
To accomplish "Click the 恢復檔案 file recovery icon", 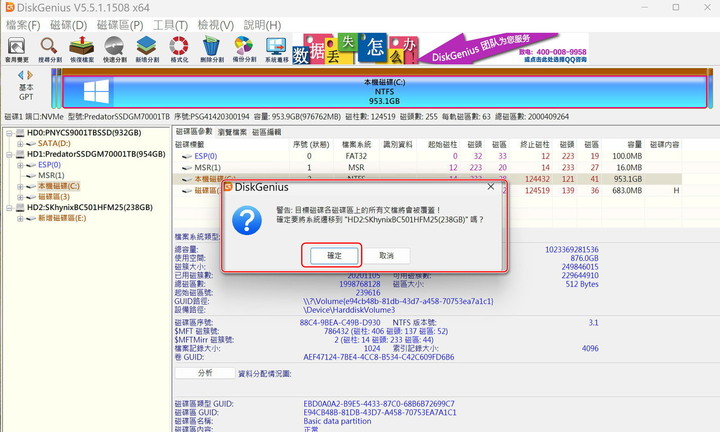I will coord(82,49).
